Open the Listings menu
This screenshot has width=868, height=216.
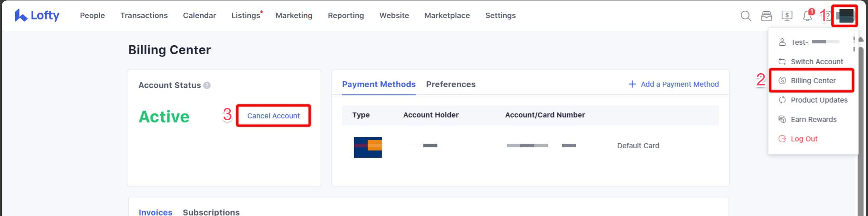pos(245,15)
